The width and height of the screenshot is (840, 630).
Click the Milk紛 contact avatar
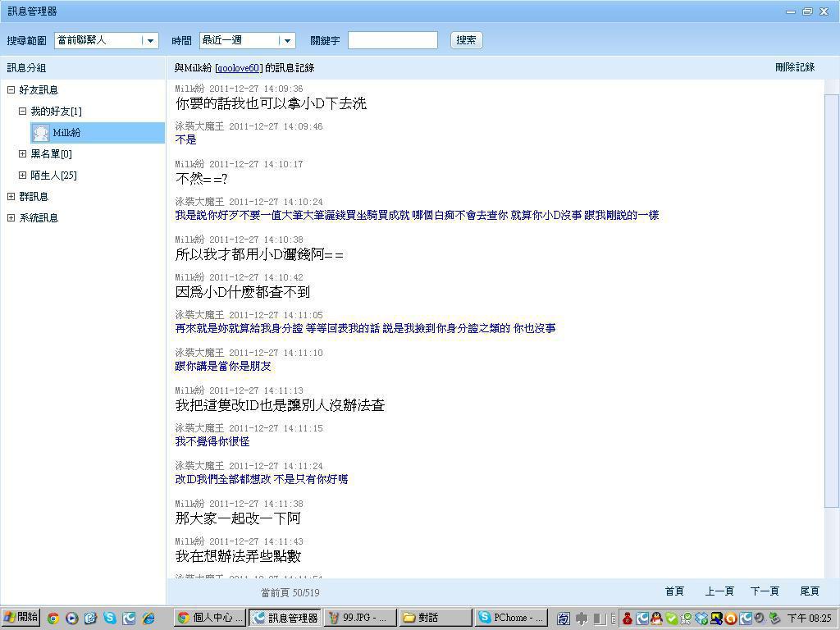(41, 133)
